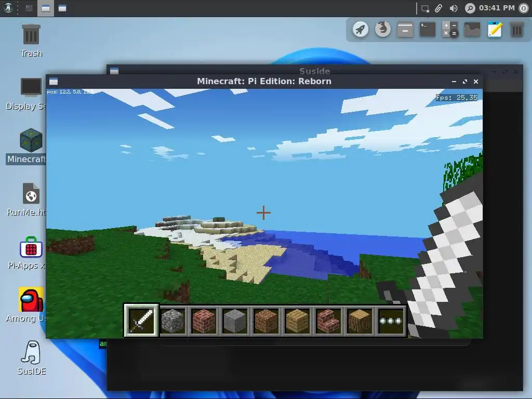Click the paperclip clipboard tray icon
The height and width of the screenshot is (399, 532).
click(x=438, y=8)
